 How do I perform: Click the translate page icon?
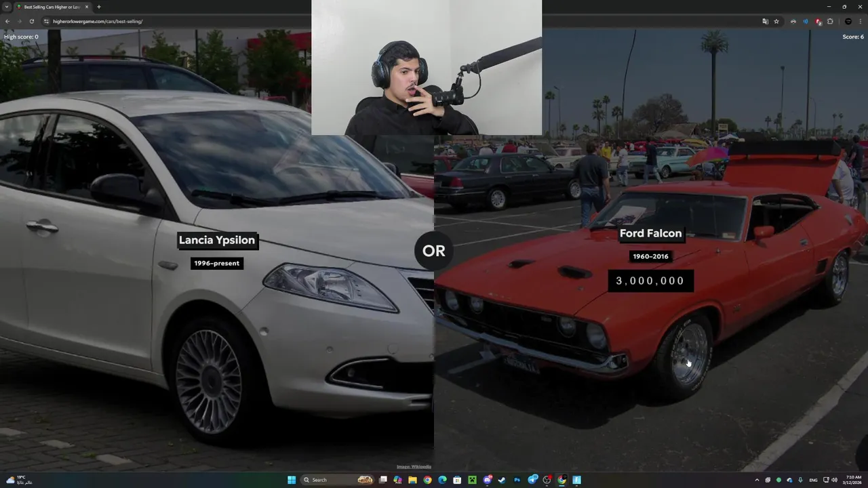(x=766, y=21)
